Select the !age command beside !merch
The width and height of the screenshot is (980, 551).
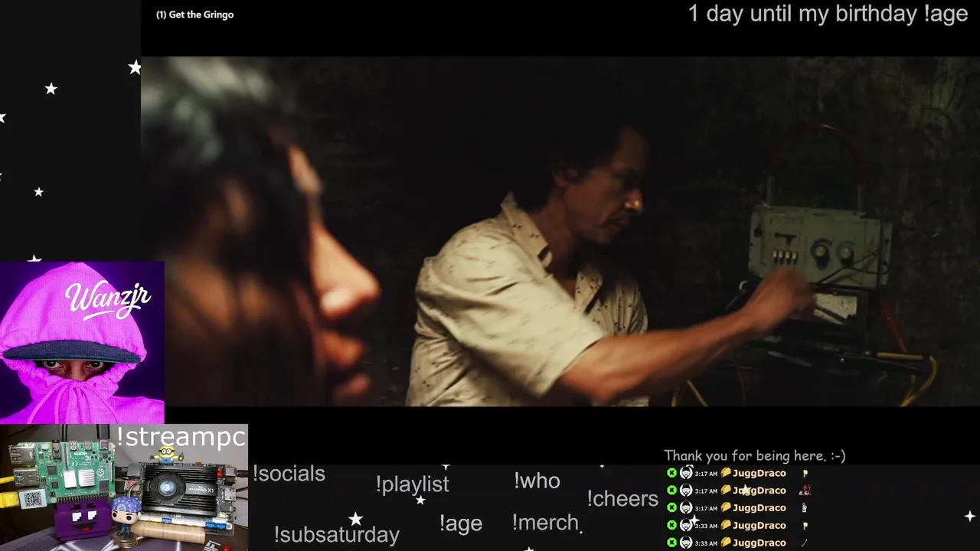click(x=460, y=523)
